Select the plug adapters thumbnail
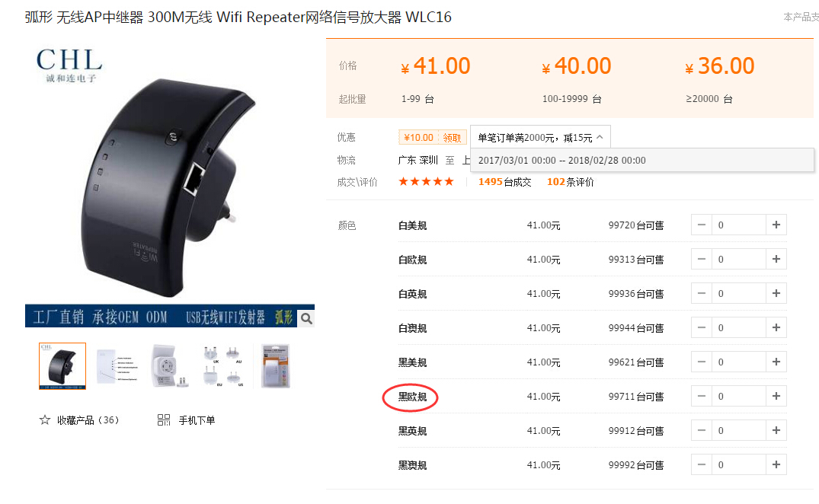 tap(224, 366)
